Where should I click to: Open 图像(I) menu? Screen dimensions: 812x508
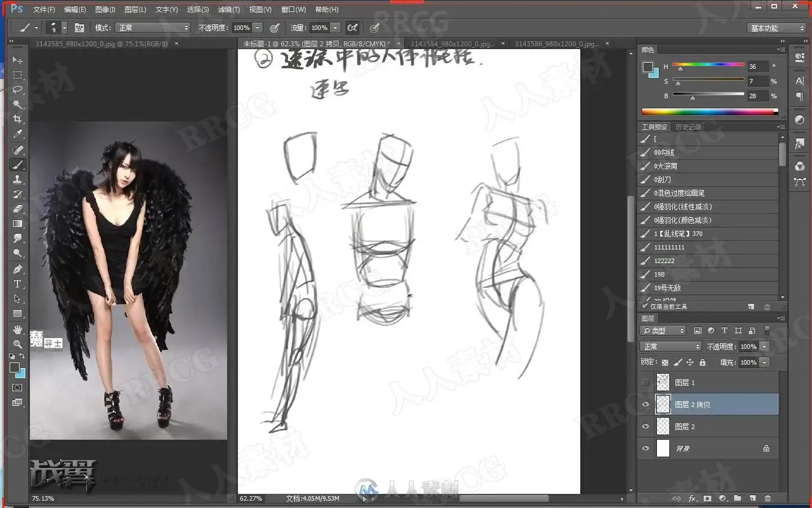[105, 10]
